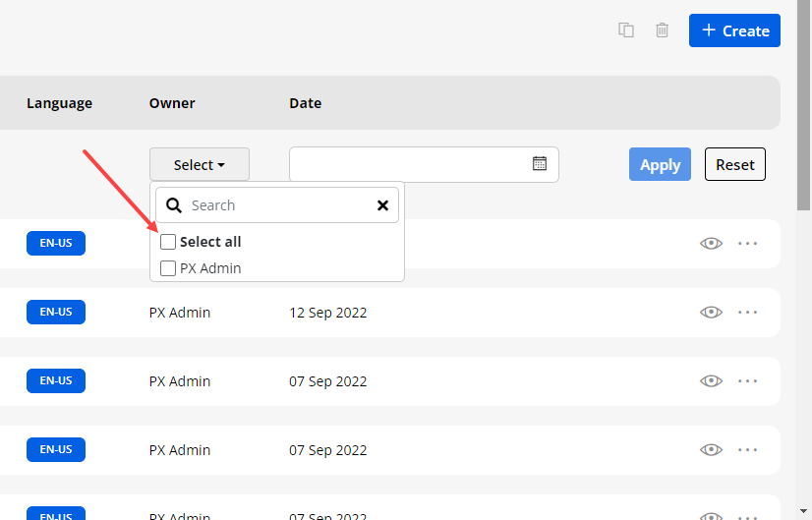Collapse the Owner Select dropdown
812x520 pixels.
(x=200, y=165)
